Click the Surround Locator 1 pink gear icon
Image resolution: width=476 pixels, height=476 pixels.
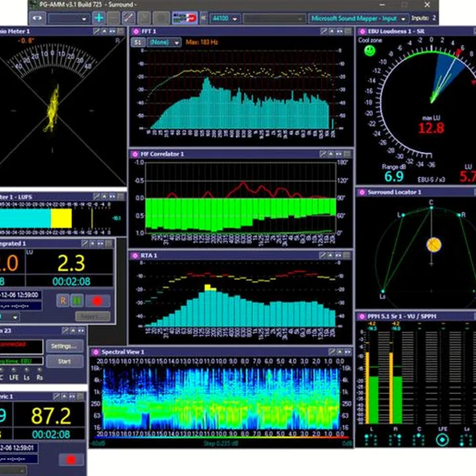(362, 192)
